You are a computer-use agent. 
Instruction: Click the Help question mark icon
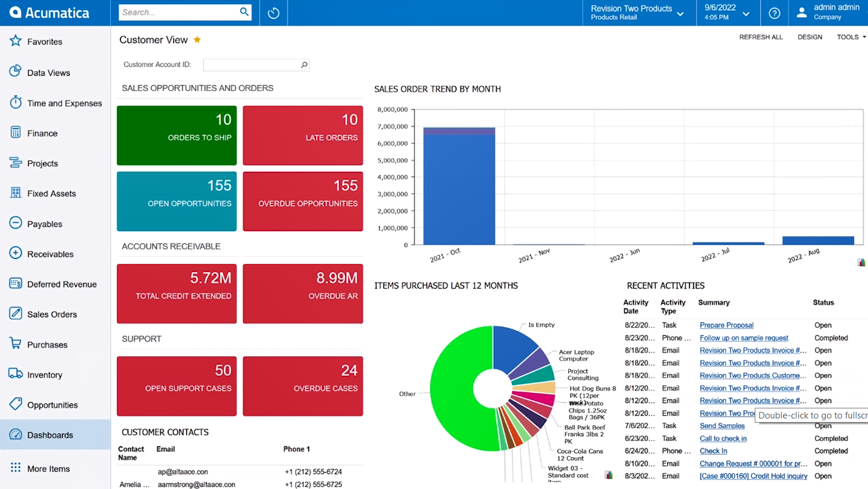(x=774, y=12)
